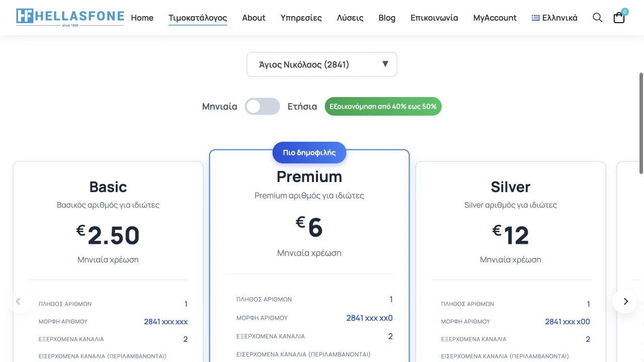
Task: Select the Ετήσια billing label
Action: (x=302, y=107)
